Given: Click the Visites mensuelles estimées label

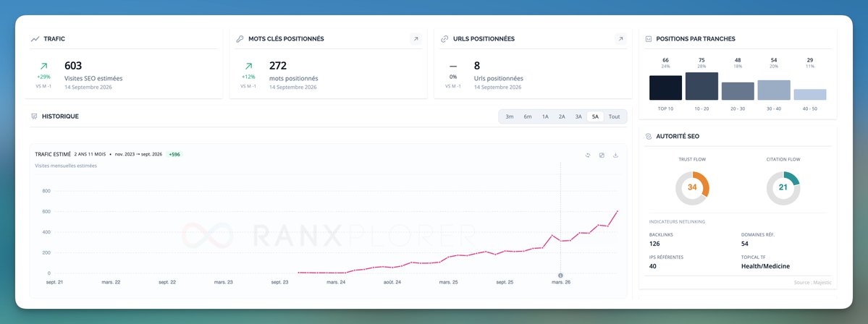Looking at the screenshot, I should coord(66,166).
